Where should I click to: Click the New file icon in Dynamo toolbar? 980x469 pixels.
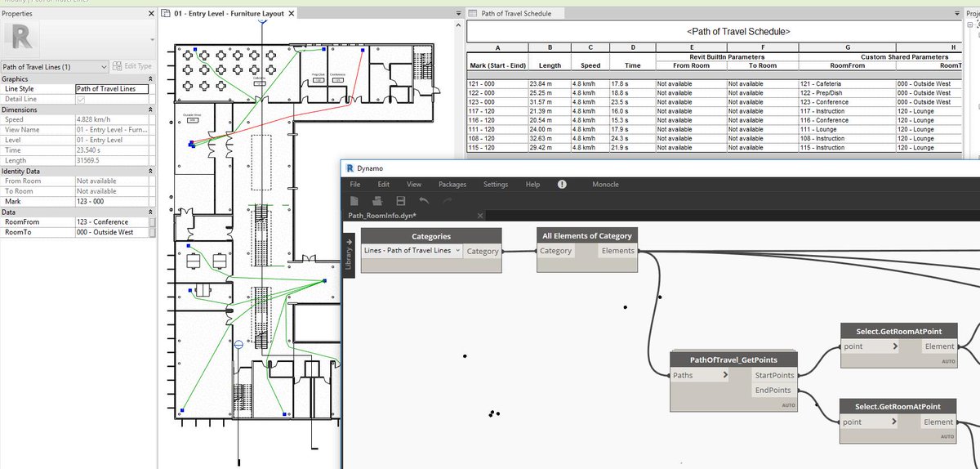(354, 200)
